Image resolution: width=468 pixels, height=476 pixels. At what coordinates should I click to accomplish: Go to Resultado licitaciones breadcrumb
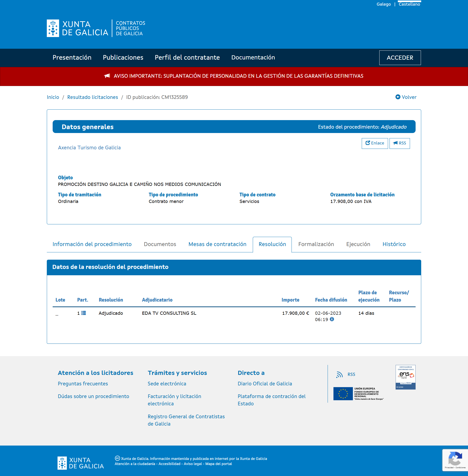point(92,97)
